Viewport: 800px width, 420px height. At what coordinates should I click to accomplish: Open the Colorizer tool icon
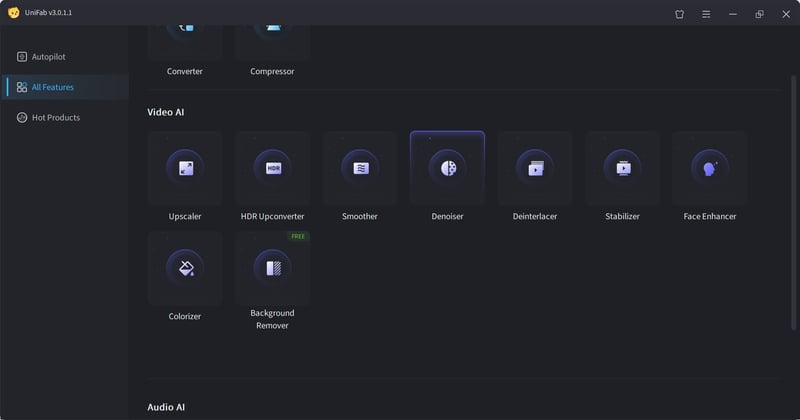(185, 268)
